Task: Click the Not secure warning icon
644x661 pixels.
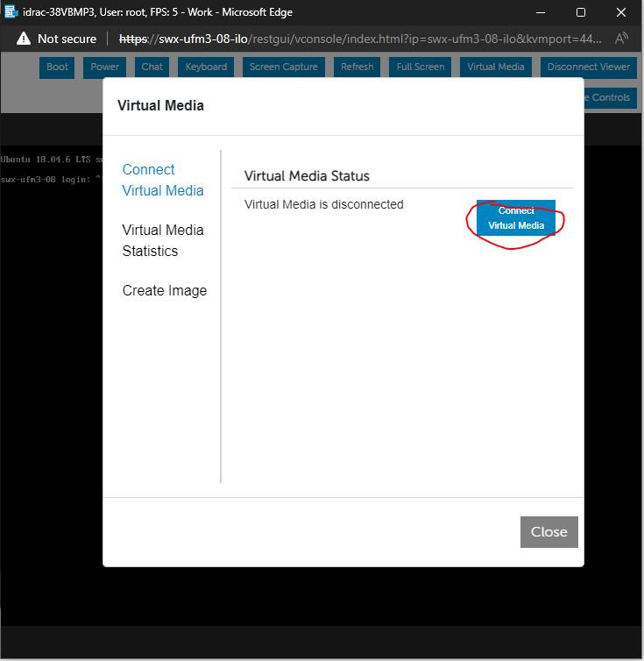Action: pos(24,39)
